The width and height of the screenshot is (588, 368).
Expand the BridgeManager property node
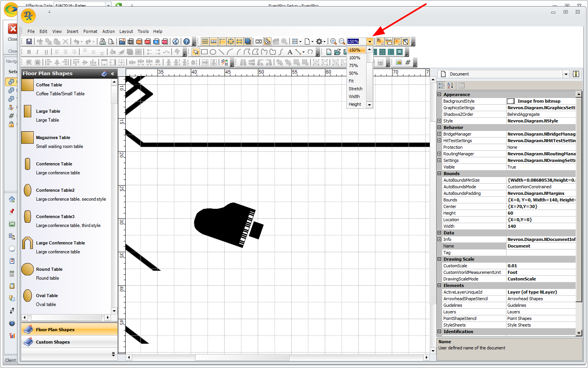point(439,134)
